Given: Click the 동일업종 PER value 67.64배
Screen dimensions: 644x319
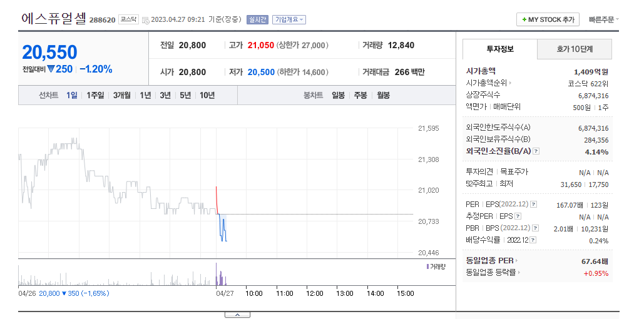Looking at the screenshot, I should coord(595,261).
